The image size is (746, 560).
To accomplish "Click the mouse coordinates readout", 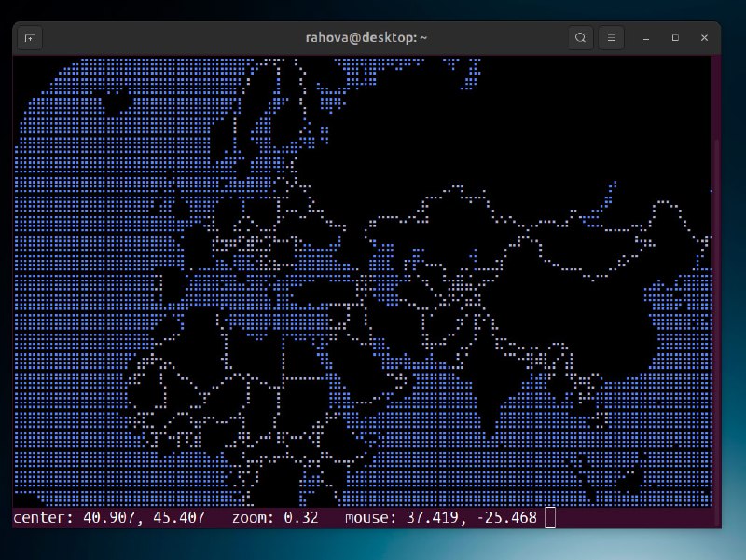I will pos(441,517).
